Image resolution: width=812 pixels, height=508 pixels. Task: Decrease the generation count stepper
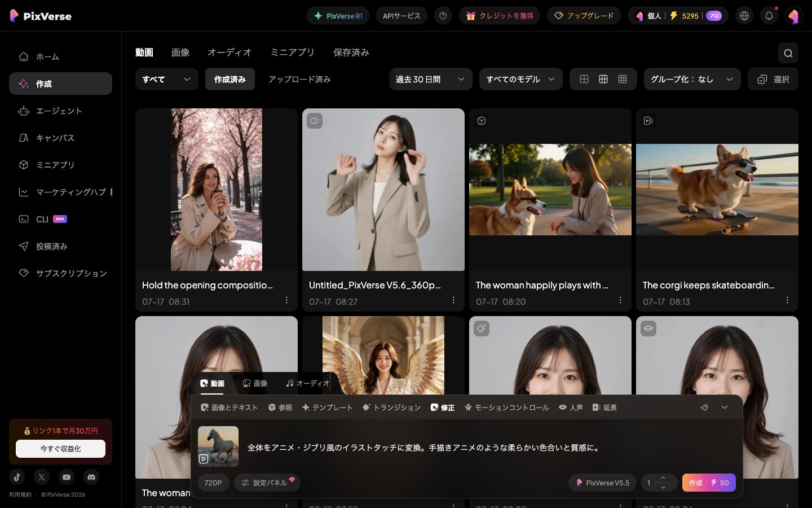click(663, 487)
